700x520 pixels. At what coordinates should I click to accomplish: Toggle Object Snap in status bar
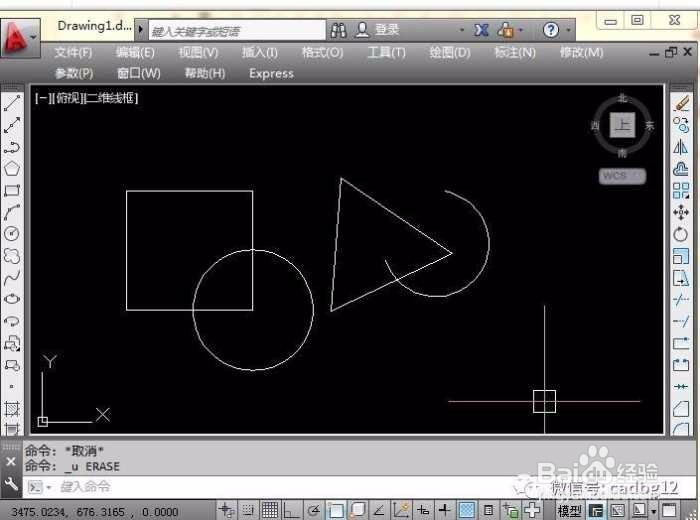click(x=336, y=510)
